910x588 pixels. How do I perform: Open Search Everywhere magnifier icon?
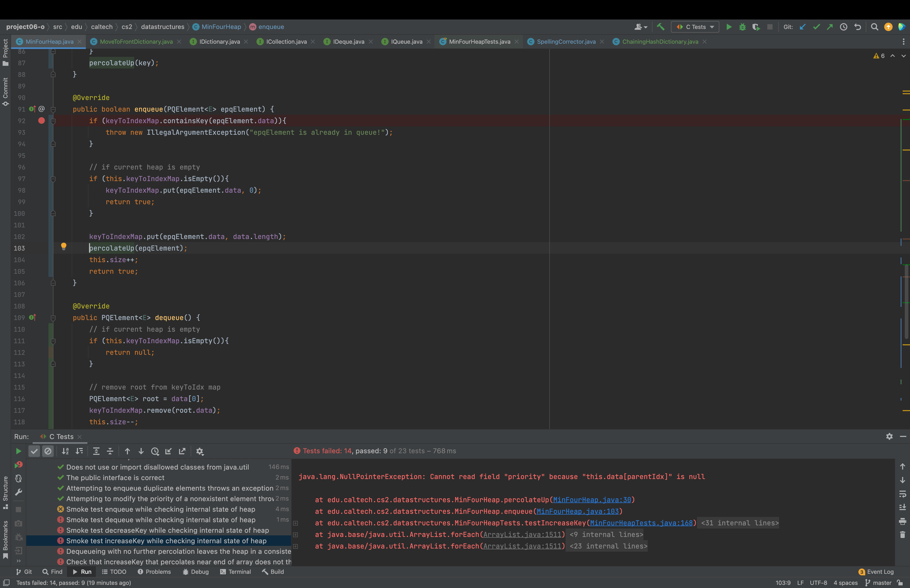[874, 27]
